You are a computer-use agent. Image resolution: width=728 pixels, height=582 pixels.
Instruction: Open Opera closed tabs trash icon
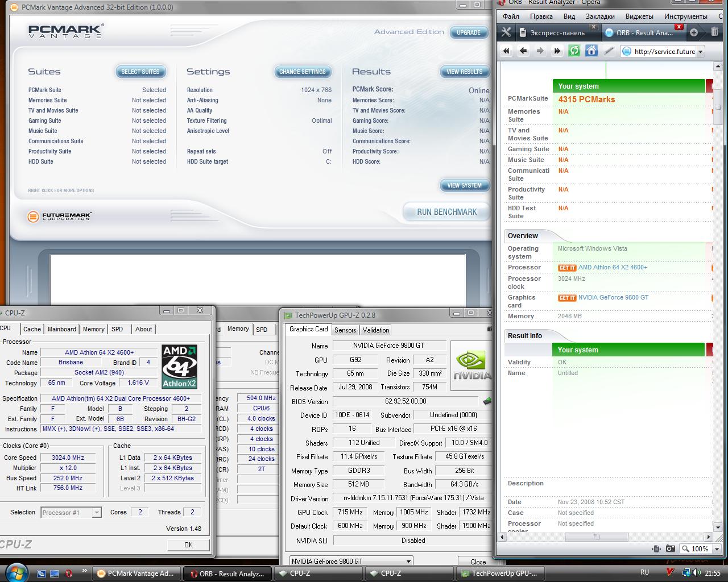tap(715, 32)
